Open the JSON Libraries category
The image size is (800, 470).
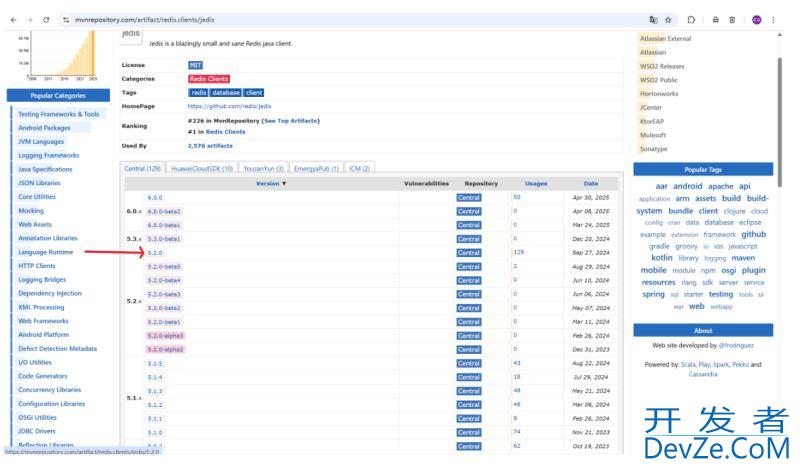click(39, 183)
